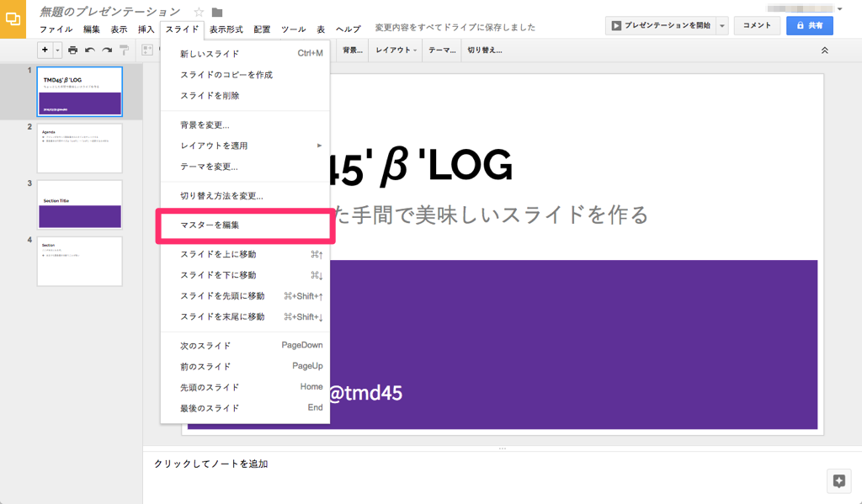The height and width of the screenshot is (504, 862).
Task: Redo the last action
Action: pyautogui.click(x=107, y=50)
